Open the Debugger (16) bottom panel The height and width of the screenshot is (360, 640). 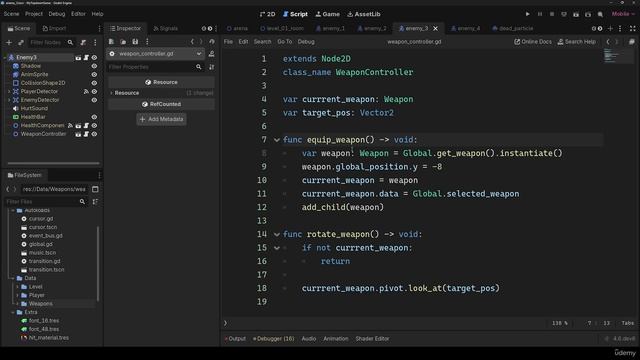(x=273, y=339)
